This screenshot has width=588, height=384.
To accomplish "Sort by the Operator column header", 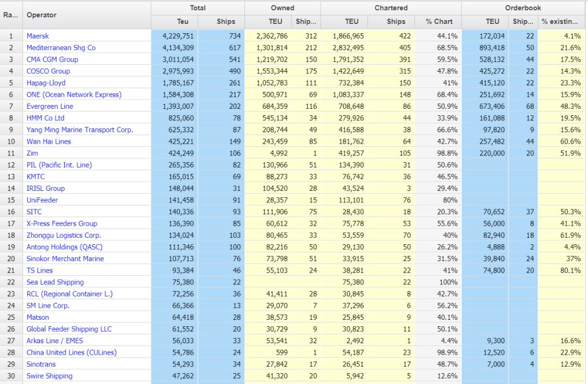I will (87, 15).
